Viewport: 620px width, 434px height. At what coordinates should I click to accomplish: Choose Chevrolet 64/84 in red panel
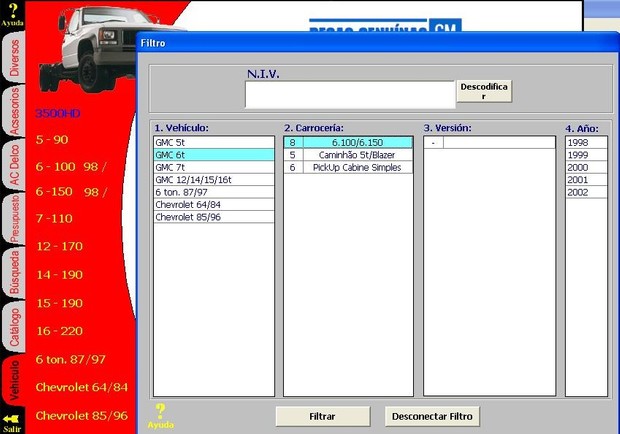coord(82,387)
